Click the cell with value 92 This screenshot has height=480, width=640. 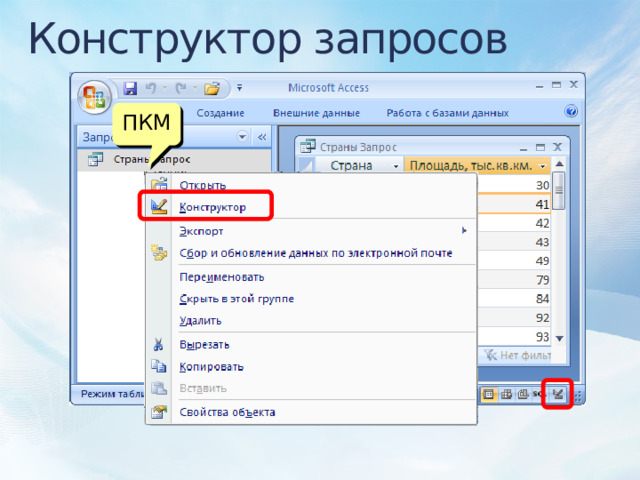(x=513, y=318)
